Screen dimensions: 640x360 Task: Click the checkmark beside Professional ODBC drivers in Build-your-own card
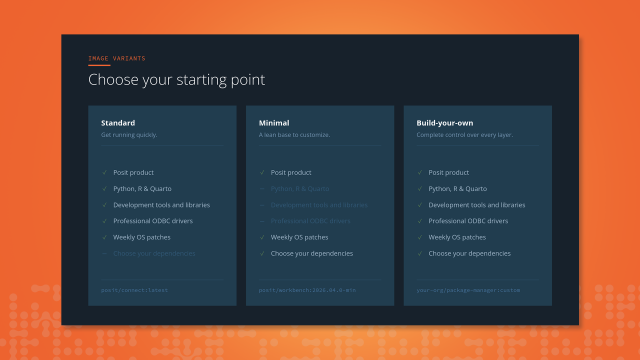click(420, 221)
